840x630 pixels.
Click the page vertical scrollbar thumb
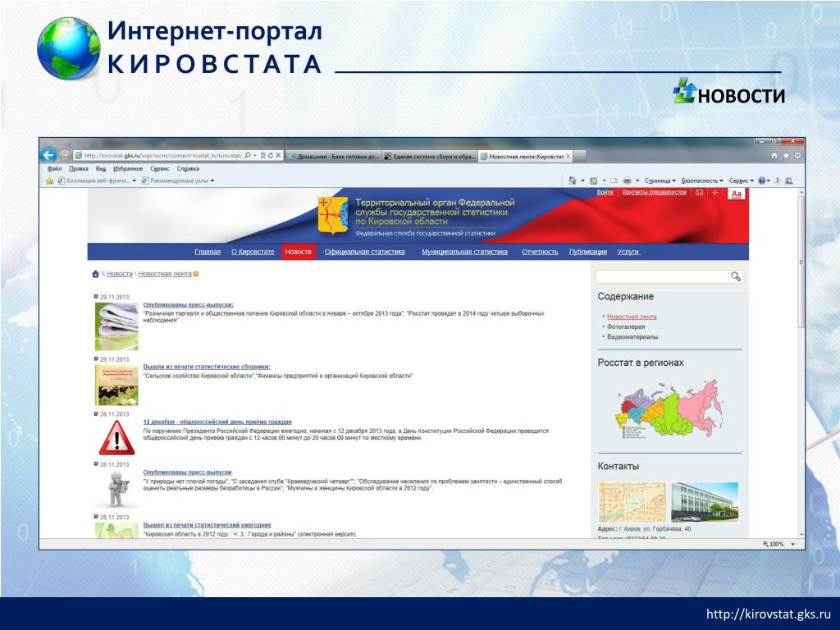(801, 262)
